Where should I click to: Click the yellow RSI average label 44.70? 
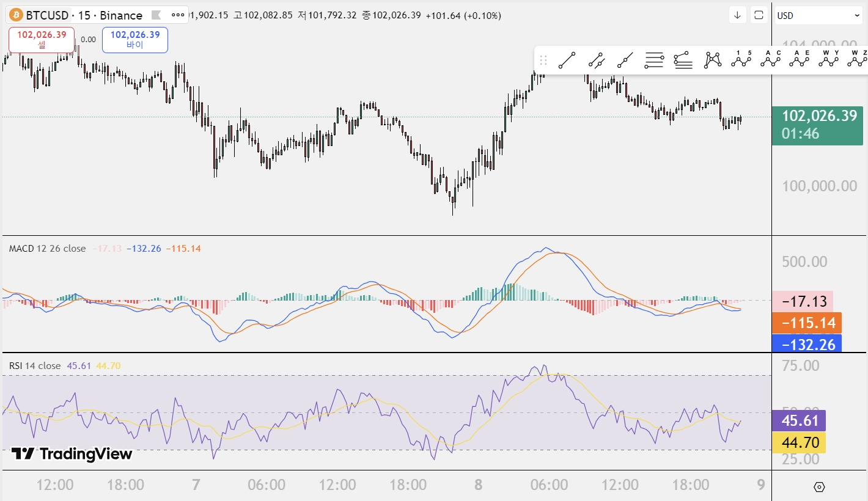coord(800,442)
